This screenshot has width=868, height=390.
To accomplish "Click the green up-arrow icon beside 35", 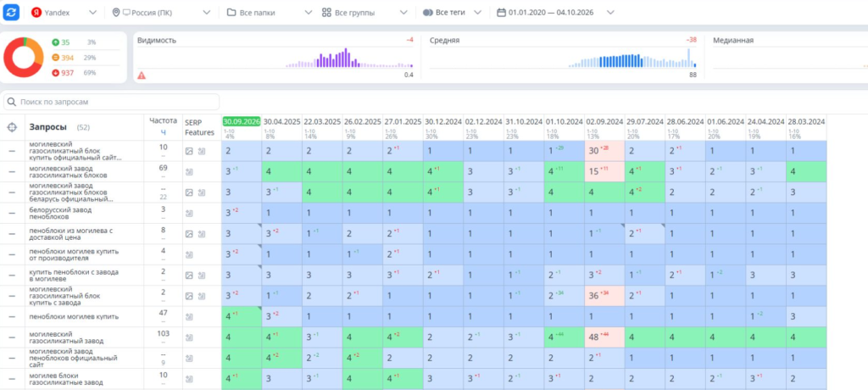I will (55, 42).
